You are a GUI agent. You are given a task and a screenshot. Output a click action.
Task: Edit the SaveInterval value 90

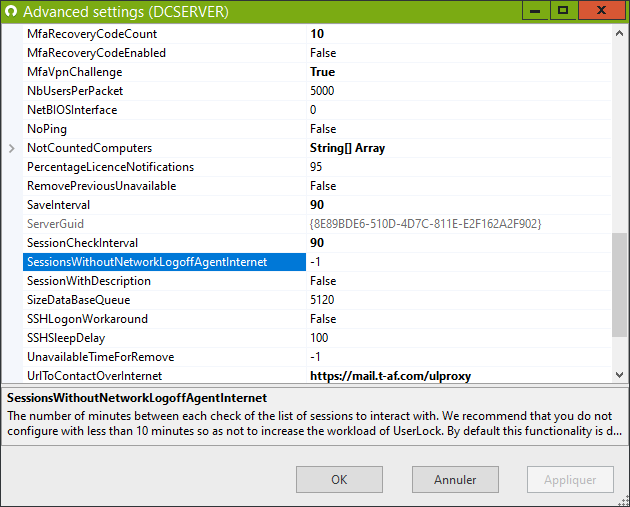459,205
